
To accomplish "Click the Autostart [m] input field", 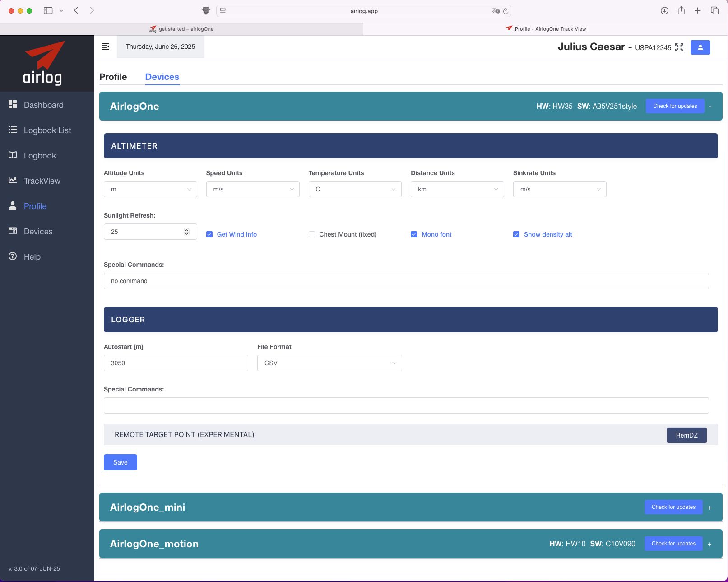I will [176, 363].
